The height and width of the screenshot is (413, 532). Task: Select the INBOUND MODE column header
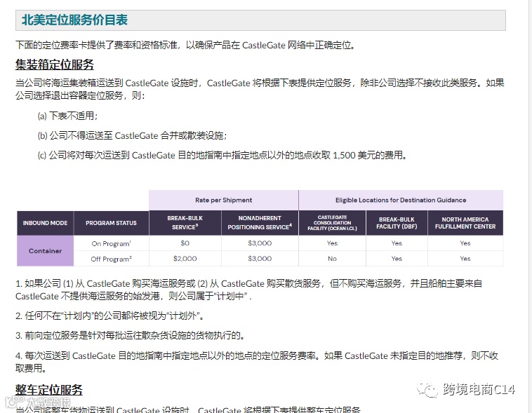pos(45,223)
